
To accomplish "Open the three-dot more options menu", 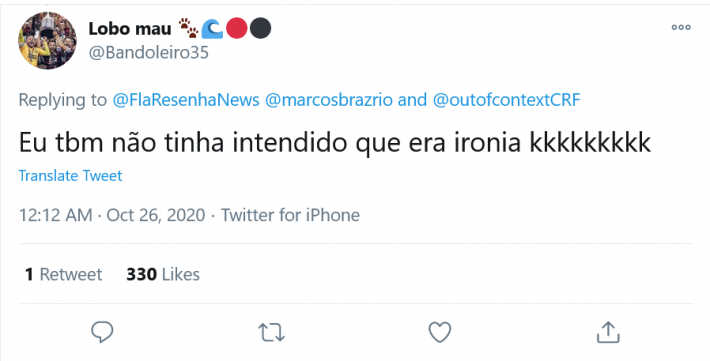I will 681,27.
